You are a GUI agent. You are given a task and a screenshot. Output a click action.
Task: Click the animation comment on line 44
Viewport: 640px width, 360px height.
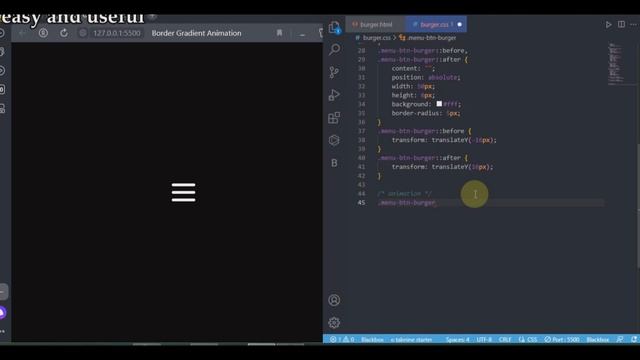404,193
